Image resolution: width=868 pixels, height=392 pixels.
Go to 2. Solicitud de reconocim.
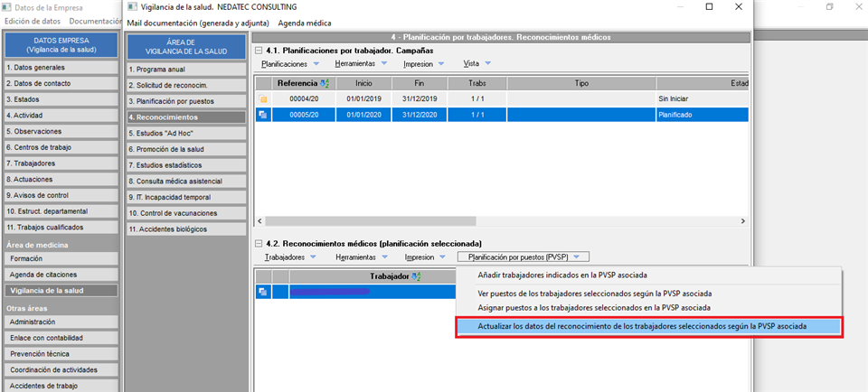click(x=186, y=86)
